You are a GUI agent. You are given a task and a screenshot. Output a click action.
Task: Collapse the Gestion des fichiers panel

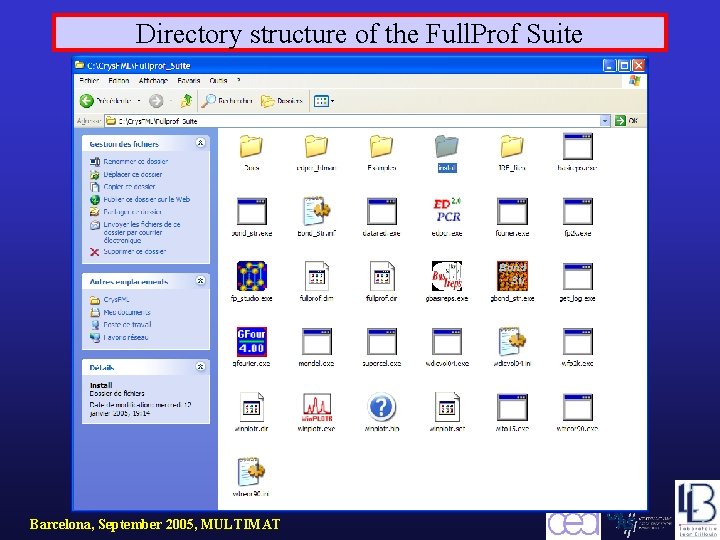tap(200, 143)
